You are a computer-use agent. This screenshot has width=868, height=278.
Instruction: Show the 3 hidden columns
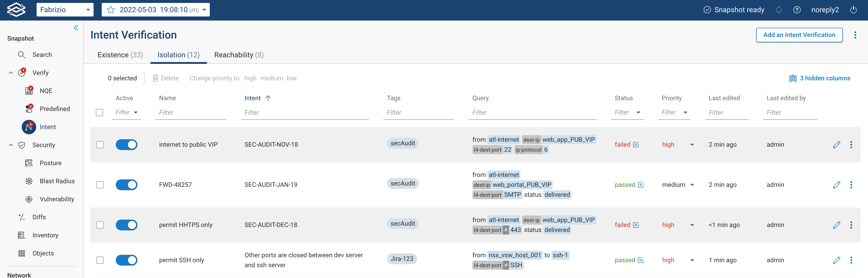819,78
